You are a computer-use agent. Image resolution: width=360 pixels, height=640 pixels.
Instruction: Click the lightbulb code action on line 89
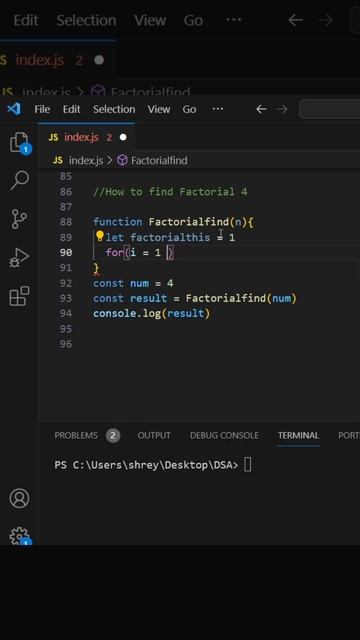(100, 236)
